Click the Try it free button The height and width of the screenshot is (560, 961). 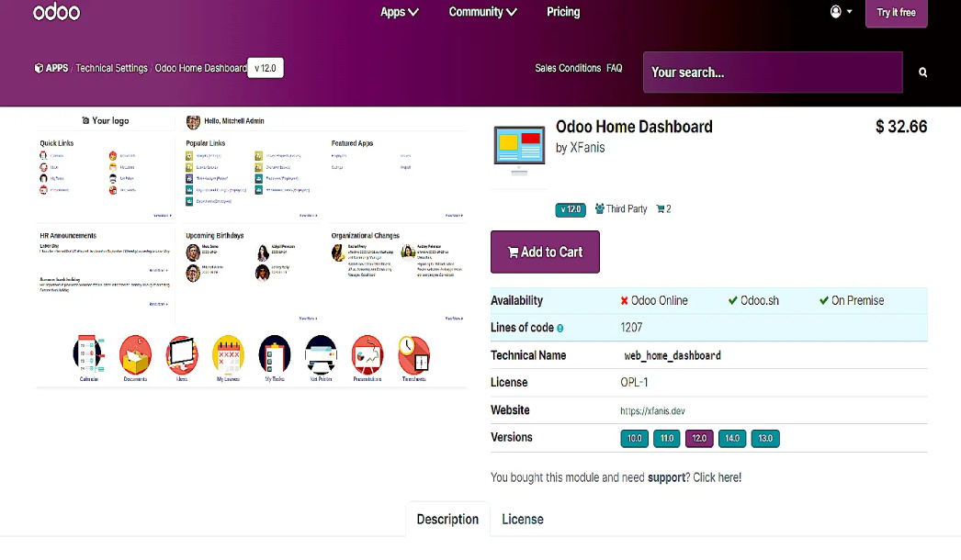[896, 13]
